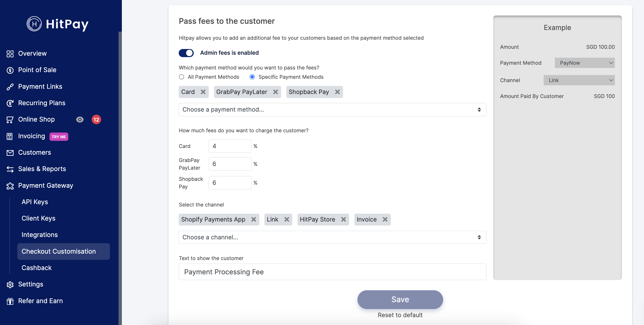Open Refer and Earn page
Image resolution: width=644 pixels, height=325 pixels.
(40, 301)
